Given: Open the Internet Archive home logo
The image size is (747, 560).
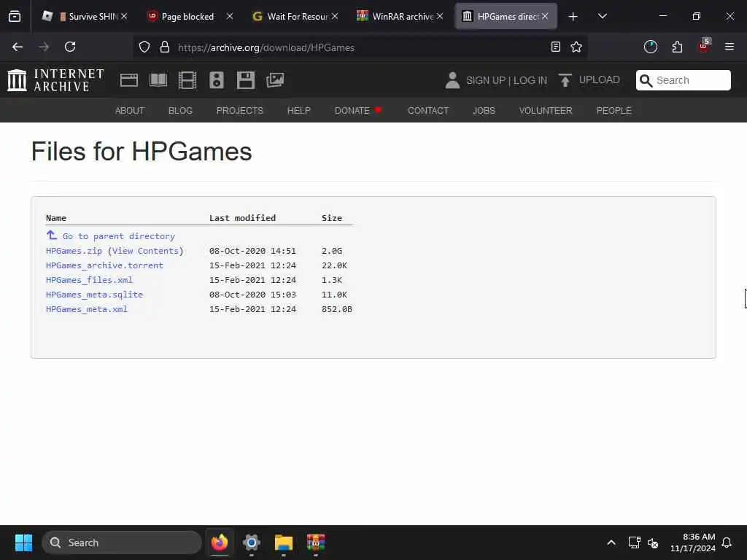Looking at the screenshot, I should tap(55, 80).
